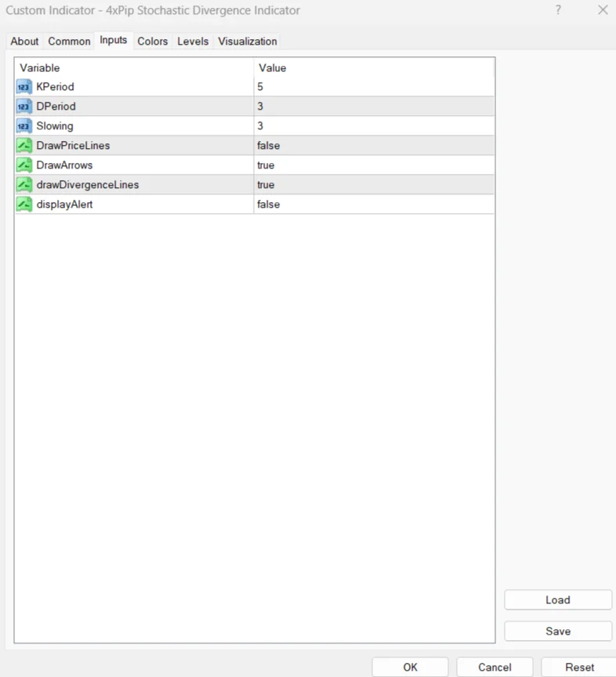Open the About tab
Screen dimensions: 616x677
click(24, 42)
